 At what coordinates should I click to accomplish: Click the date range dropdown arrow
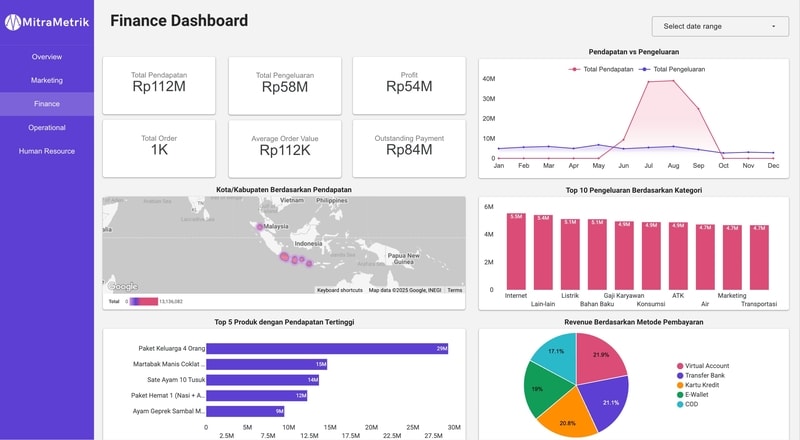[x=773, y=26]
